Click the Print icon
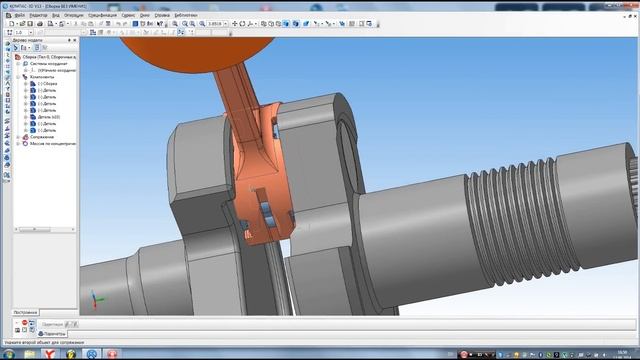Screen dimensions: 640x360 40,24
